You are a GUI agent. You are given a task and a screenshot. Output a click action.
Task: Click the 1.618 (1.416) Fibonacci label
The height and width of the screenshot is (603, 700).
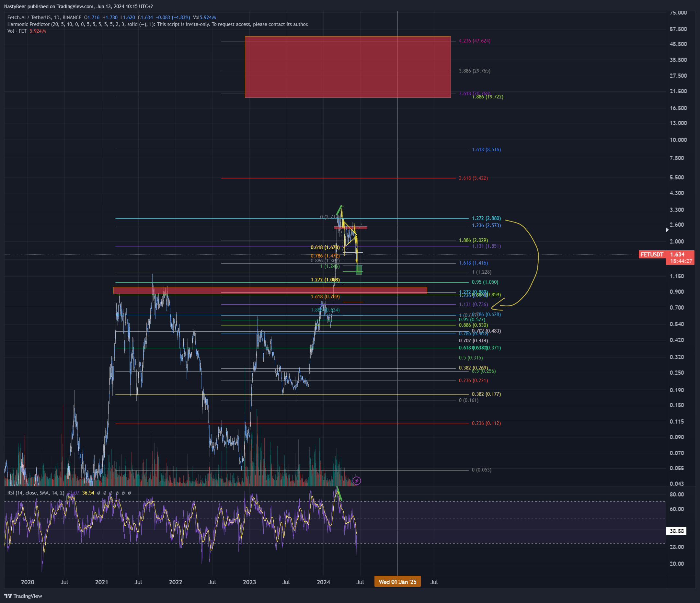(473, 263)
